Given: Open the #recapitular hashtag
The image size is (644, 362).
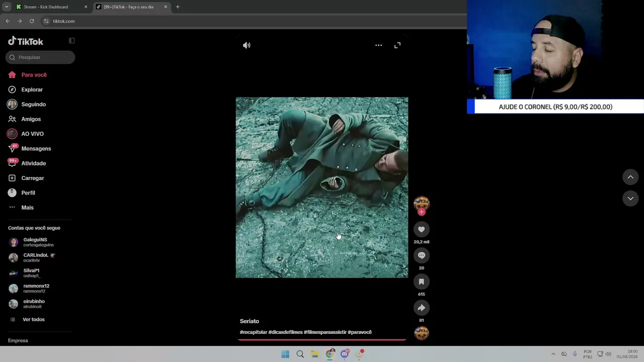Looking at the screenshot, I should (x=254, y=332).
